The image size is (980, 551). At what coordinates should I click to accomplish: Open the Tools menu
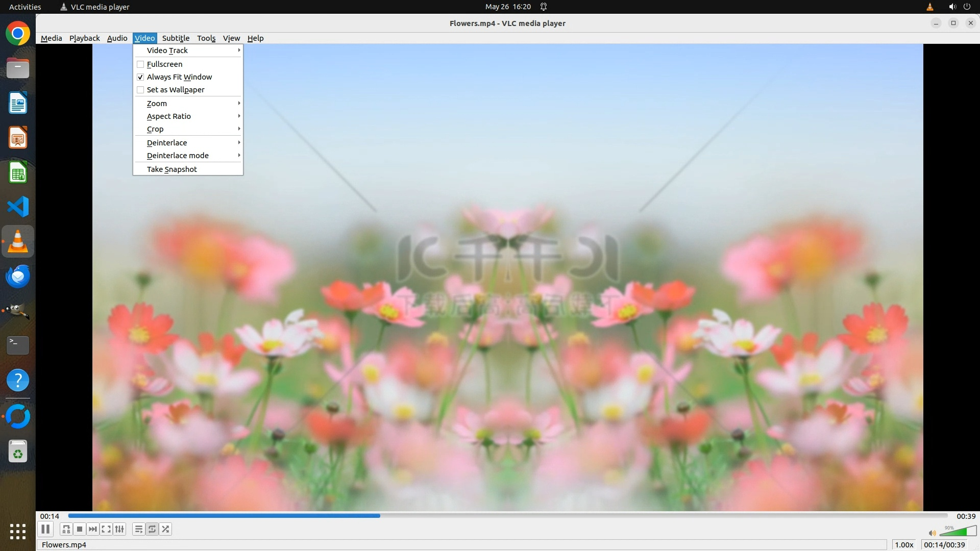[206, 38]
